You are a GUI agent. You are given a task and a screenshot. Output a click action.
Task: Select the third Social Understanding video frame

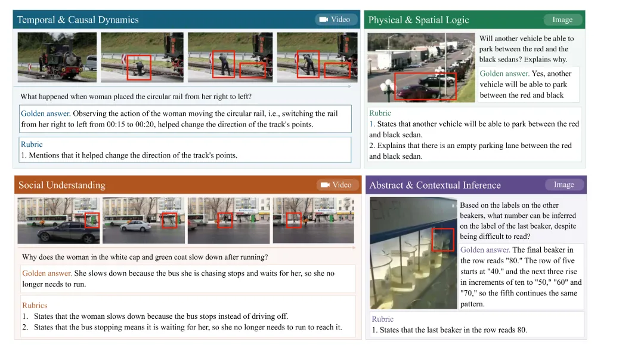(229, 220)
